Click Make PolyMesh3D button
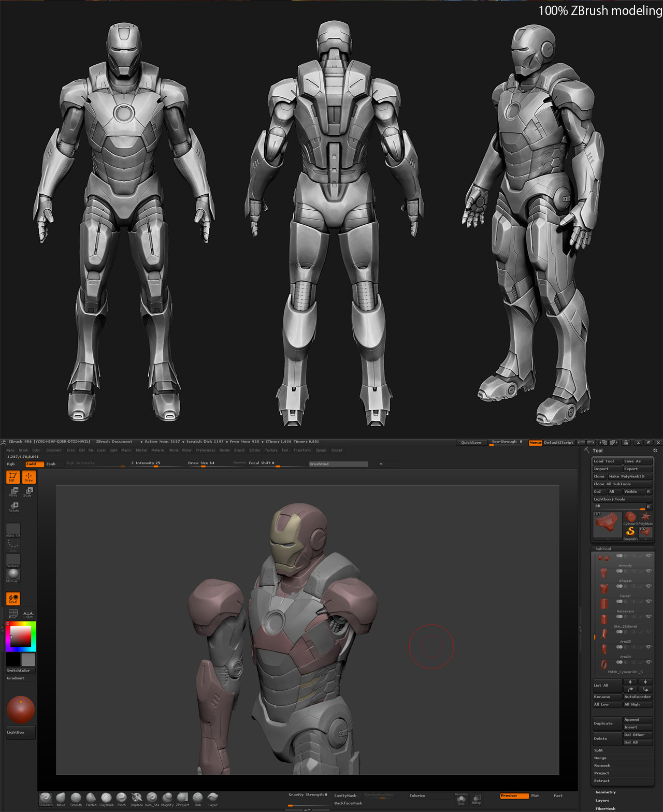Screen dimensions: 663x812 pos(630,476)
